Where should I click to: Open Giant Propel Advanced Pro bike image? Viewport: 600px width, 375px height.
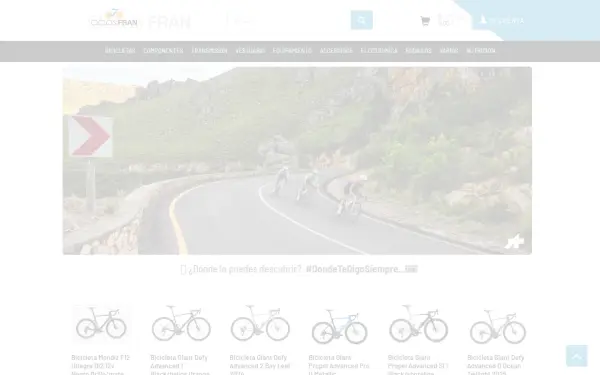[x=339, y=326]
